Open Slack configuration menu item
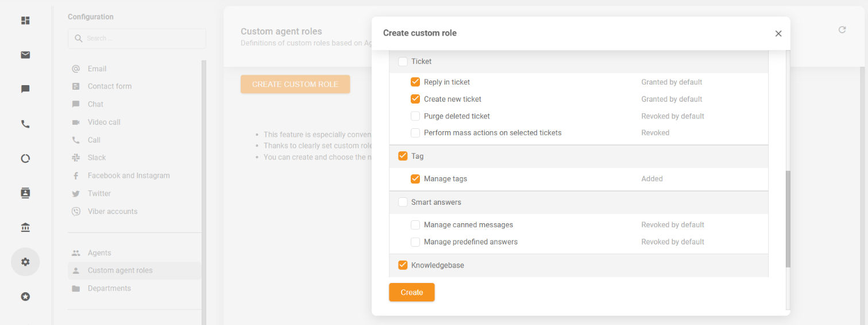868x325 pixels. pos(97,158)
